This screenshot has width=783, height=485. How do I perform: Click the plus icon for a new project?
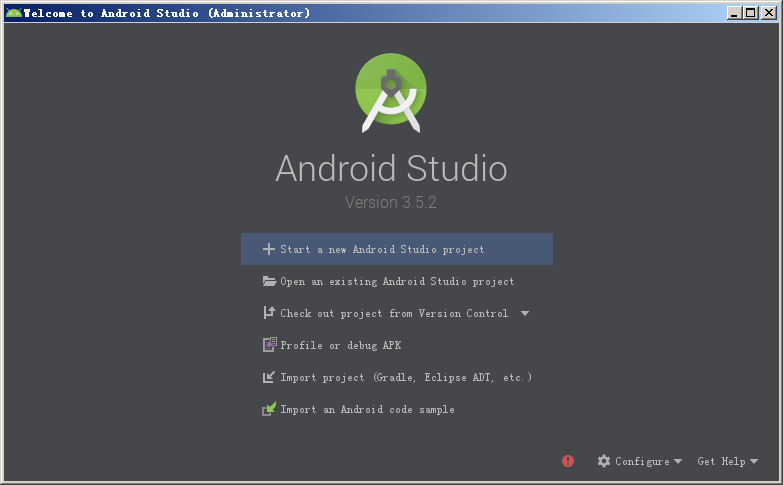tap(269, 249)
